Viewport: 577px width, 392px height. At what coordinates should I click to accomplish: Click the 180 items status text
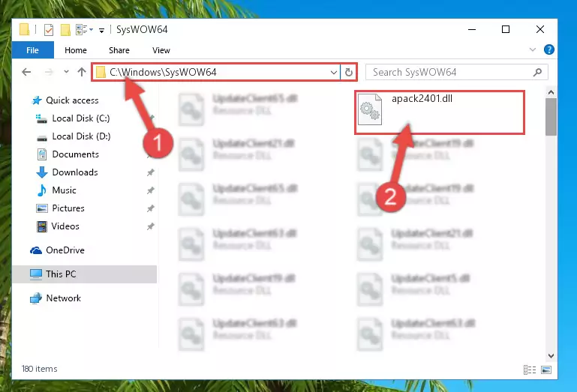tap(39, 369)
